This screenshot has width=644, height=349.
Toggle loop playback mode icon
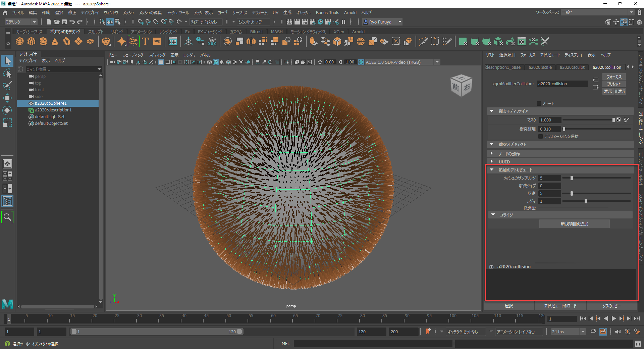click(x=593, y=331)
